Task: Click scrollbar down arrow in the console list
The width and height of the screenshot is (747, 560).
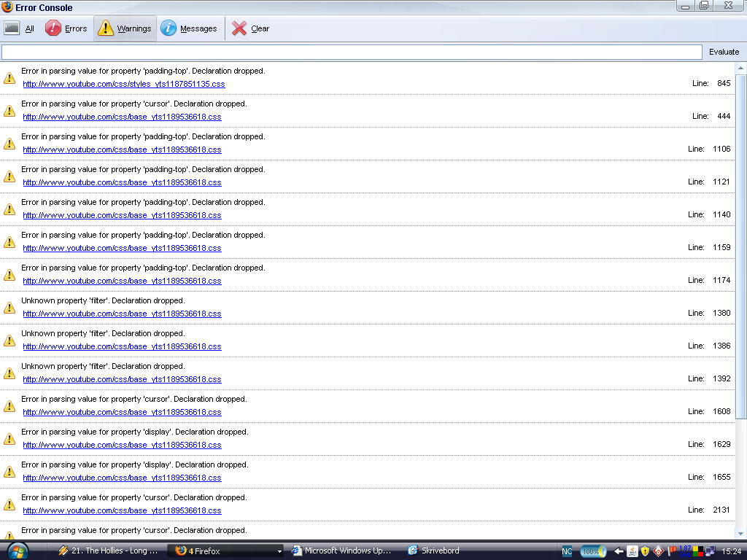Action: [741, 534]
